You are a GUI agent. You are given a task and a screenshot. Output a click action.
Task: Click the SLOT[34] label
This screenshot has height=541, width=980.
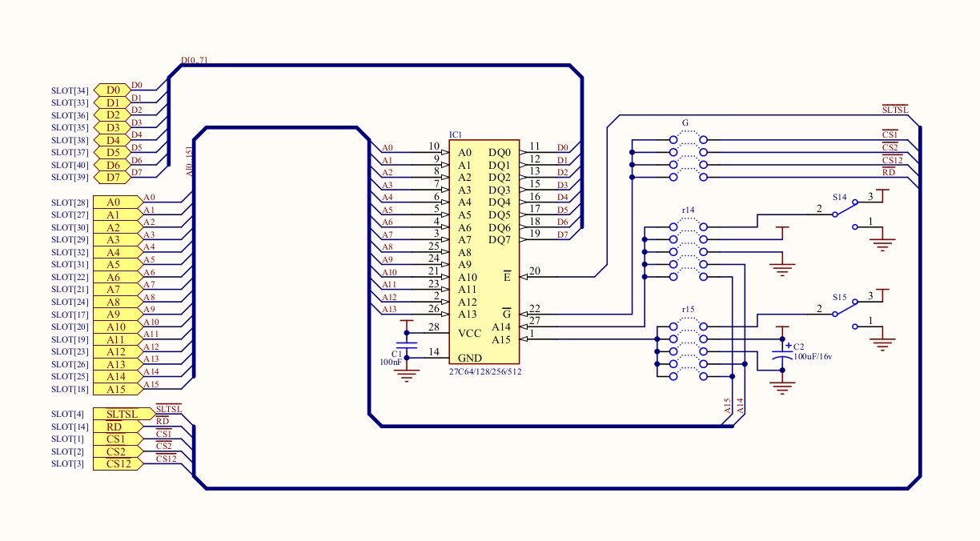[x=70, y=90]
